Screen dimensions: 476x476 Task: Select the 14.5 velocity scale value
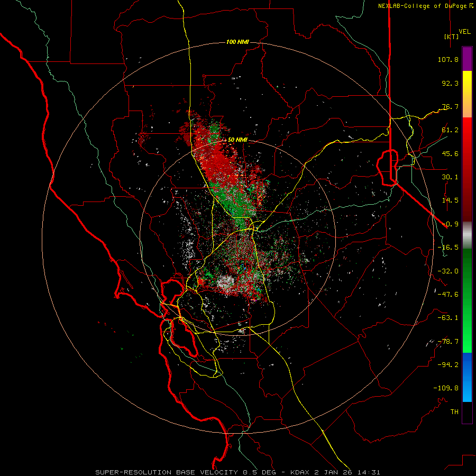pos(450,200)
